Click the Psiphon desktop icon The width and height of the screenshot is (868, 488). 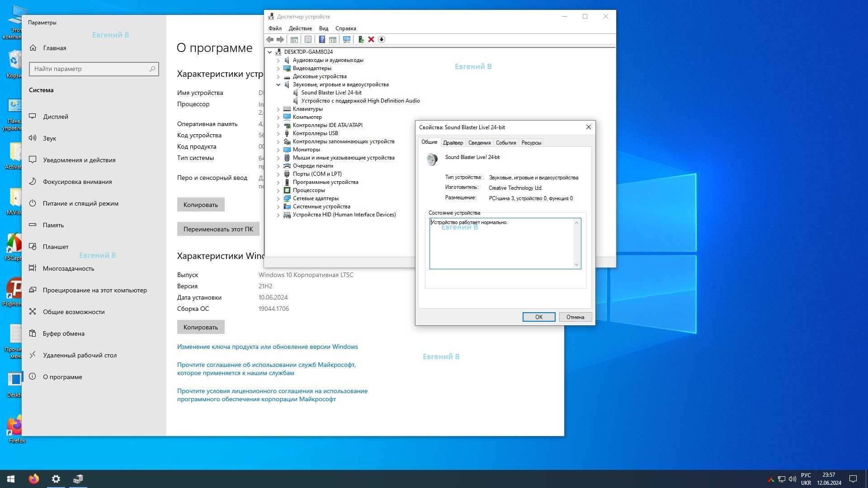[14, 292]
